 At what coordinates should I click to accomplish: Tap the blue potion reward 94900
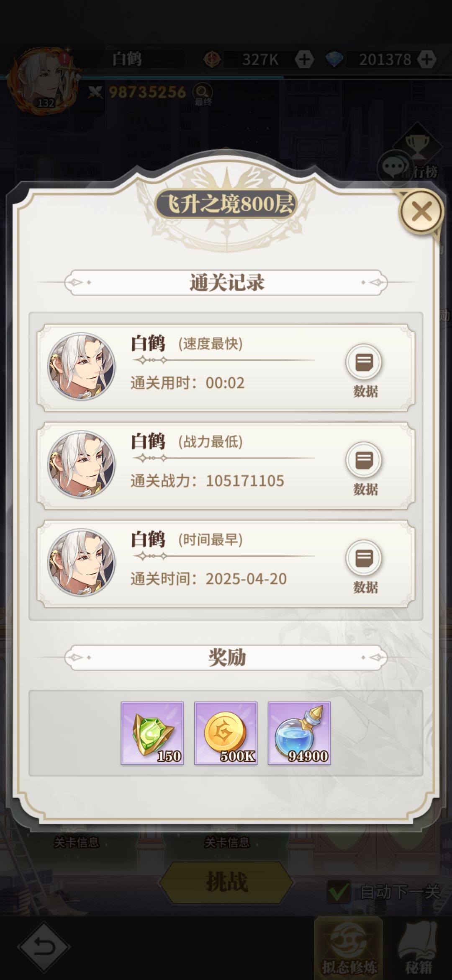point(299,733)
